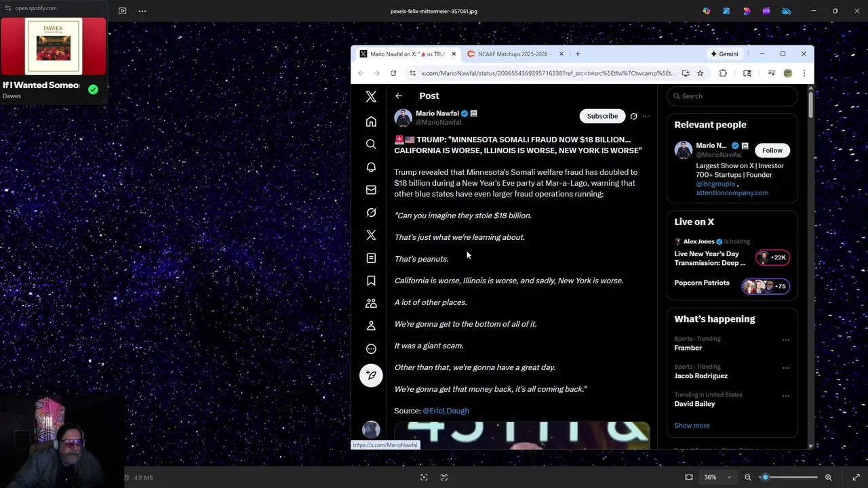Image resolution: width=868 pixels, height=488 pixels.
Task: Open the OneDrive icon in Photos title bar
Action: coord(787,11)
